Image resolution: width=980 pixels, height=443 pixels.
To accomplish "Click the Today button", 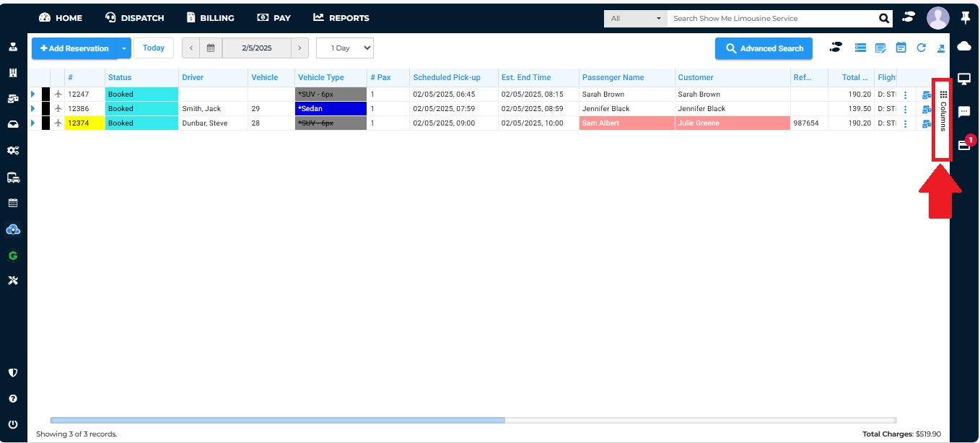I will point(154,48).
